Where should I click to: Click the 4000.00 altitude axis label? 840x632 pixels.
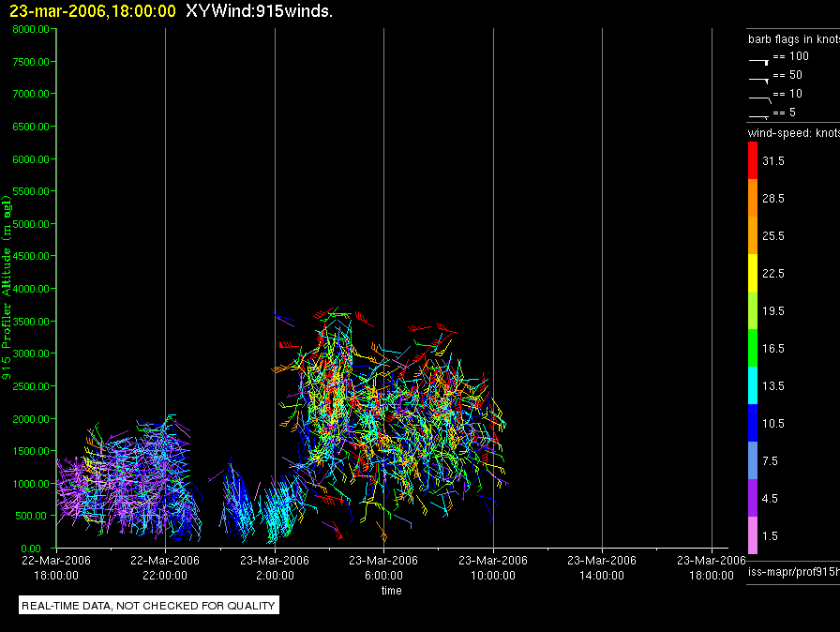pos(31,289)
